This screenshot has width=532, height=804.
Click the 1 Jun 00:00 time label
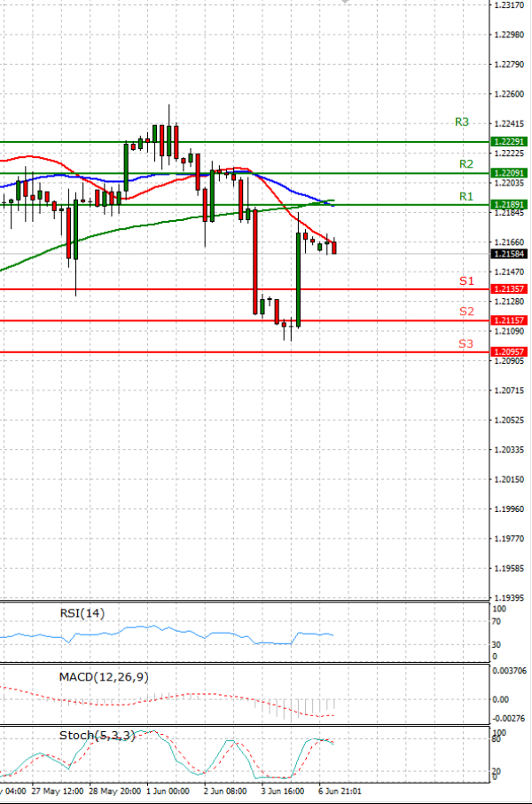point(168,792)
